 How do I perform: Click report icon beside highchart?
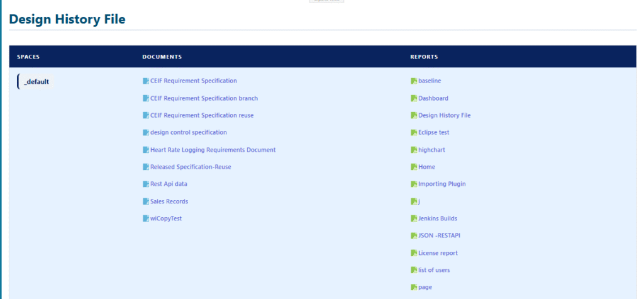[x=414, y=150]
